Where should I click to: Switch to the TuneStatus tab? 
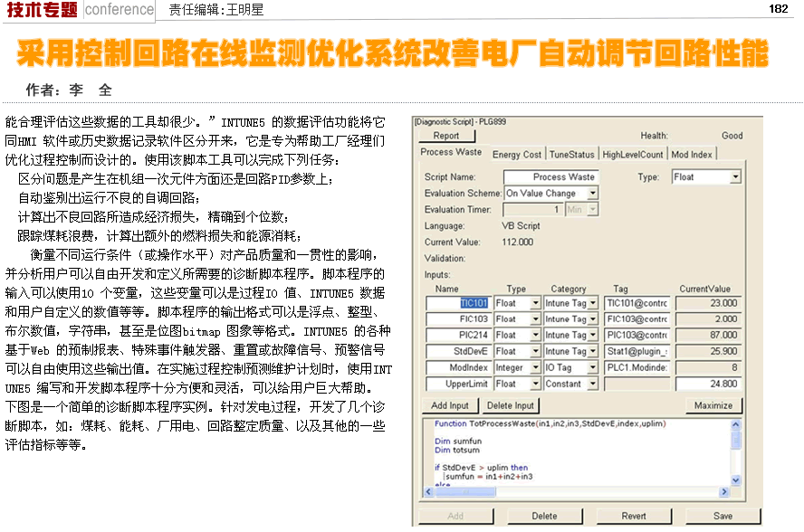pyautogui.click(x=572, y=155)
